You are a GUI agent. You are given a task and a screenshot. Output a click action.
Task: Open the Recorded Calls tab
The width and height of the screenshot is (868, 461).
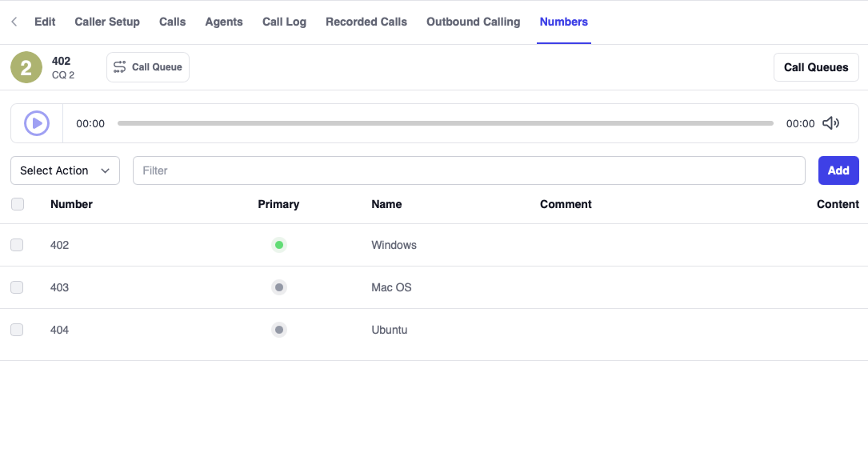[x=366, y=22]
